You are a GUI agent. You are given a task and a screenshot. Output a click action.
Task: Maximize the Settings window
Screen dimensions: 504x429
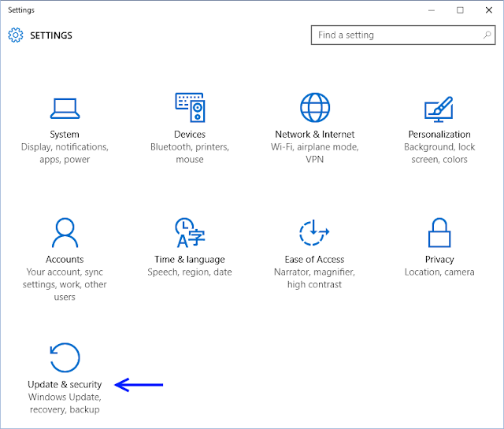(460, 10)
